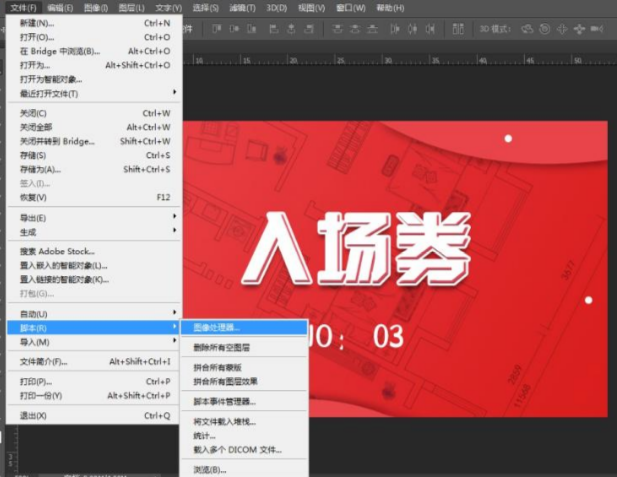Open 帮助(H) menu
This screenshot has height=477, width=617.
coord(390,8)
